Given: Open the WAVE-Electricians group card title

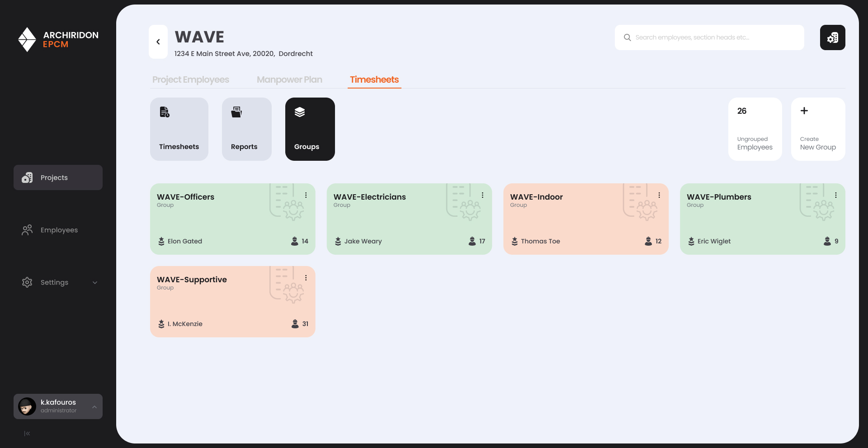Looking at the screenshot, I should (370, 197).
